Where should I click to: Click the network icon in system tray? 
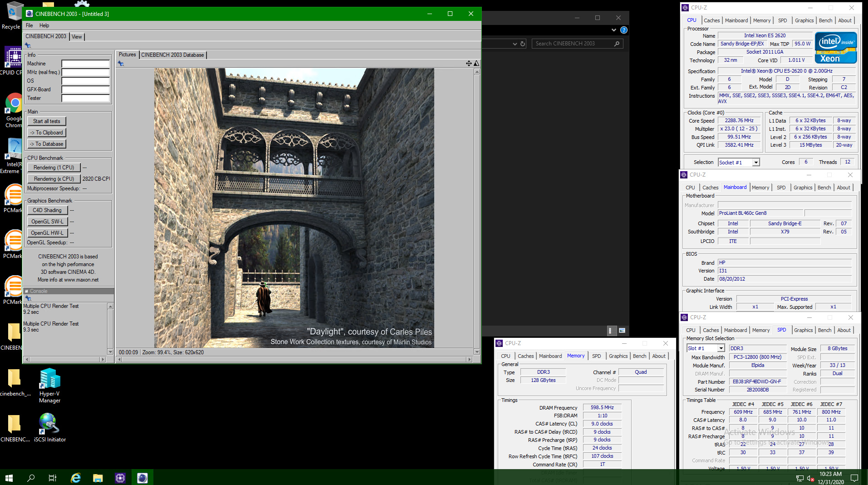(x=800, y=478)
